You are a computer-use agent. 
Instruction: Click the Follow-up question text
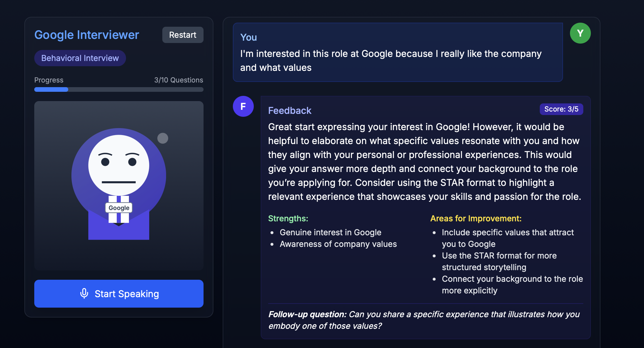pos(424,320)
